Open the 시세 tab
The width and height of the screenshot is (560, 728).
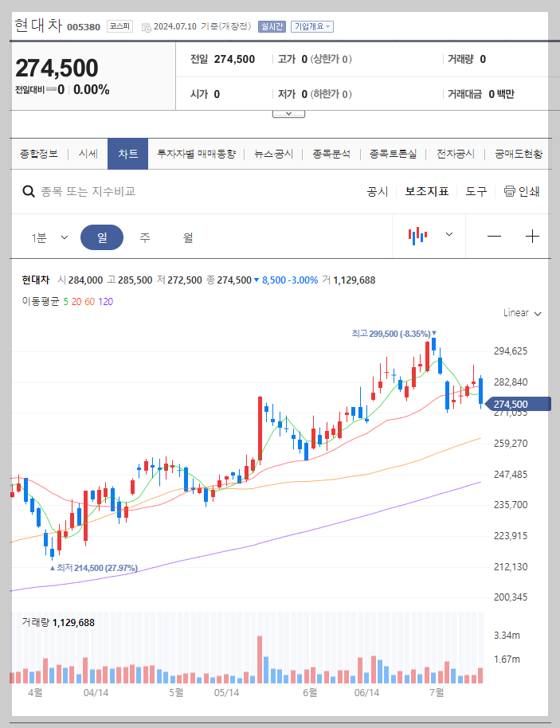(x=88, y=154)
